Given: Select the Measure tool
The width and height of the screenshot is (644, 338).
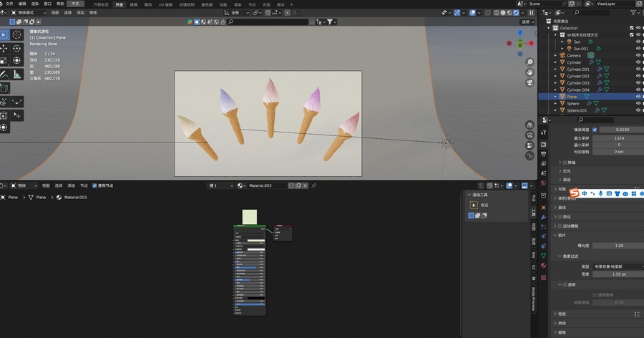Looking at the screenshot, I should [x=17, y=74].
